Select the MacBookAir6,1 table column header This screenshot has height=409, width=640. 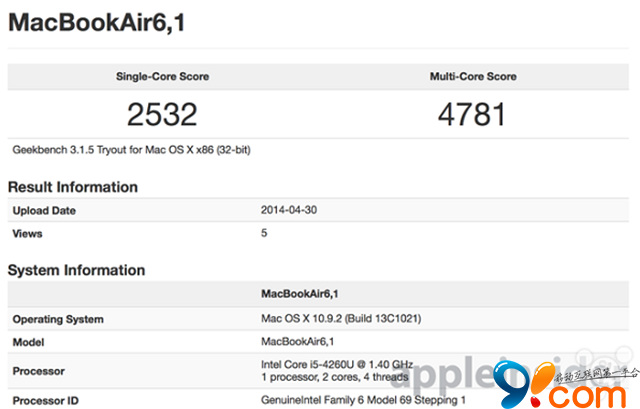(x=300, y=293)
